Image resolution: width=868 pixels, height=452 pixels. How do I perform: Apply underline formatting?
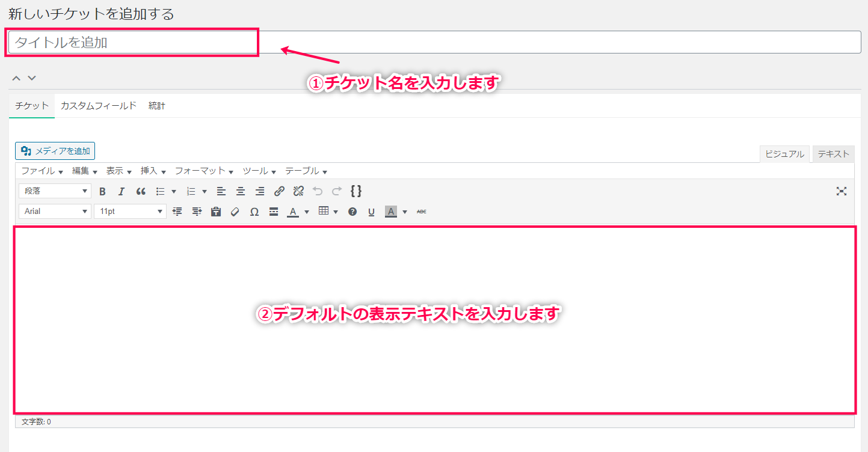[372, 212]
